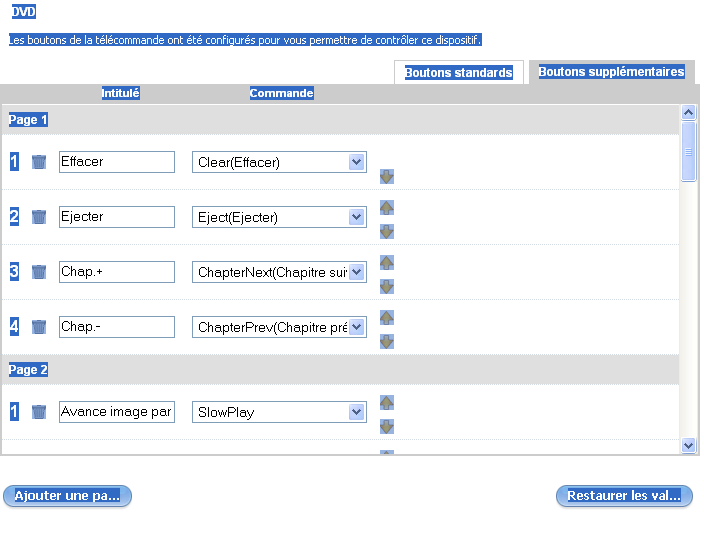This screenshot has width=704, height=550.
Task: Remove the Chap.+ button entry
Action: coord(39,272)
